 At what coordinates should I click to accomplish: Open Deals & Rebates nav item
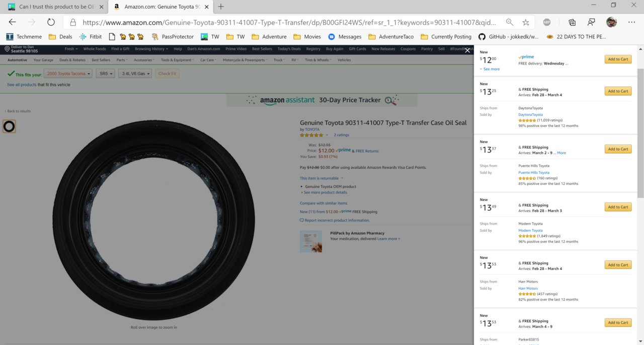pyautogui.click(x=72, y=60)
